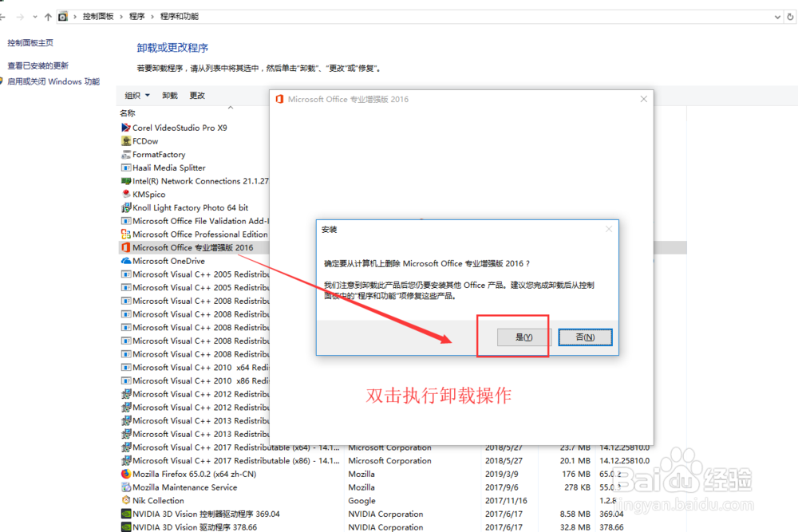This screenshot has width=798, height=532.
Task: Sort by the 名称 column header
Action: (x=127, y=113)
